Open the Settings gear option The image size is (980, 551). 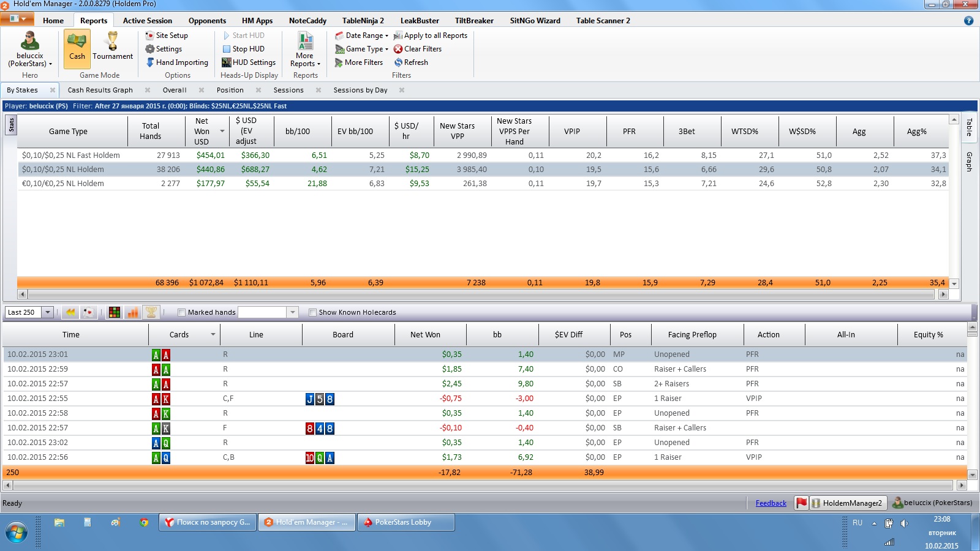pyautogui.click(x=164, y=49)
